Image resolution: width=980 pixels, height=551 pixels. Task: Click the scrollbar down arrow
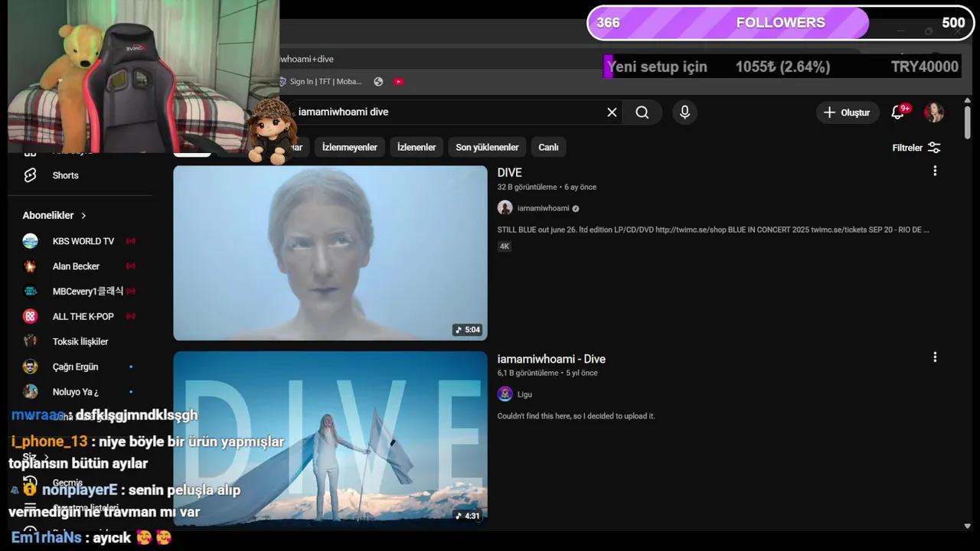point(968,527)
